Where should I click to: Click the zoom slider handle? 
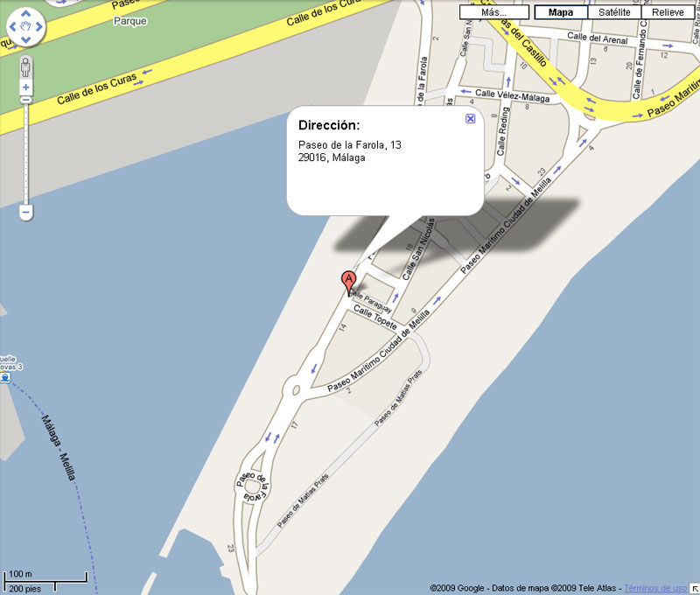[x=26, y=100]
